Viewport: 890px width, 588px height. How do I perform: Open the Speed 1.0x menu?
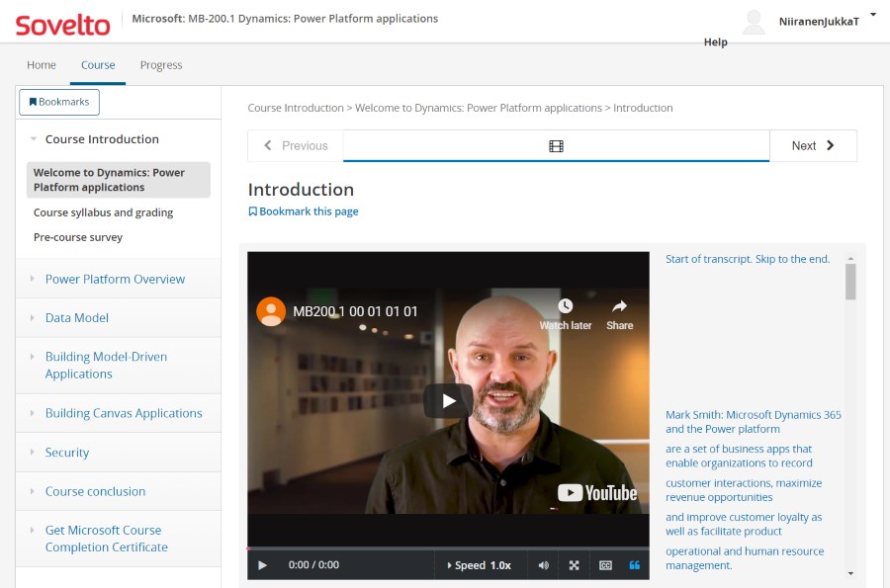(479, 565)
